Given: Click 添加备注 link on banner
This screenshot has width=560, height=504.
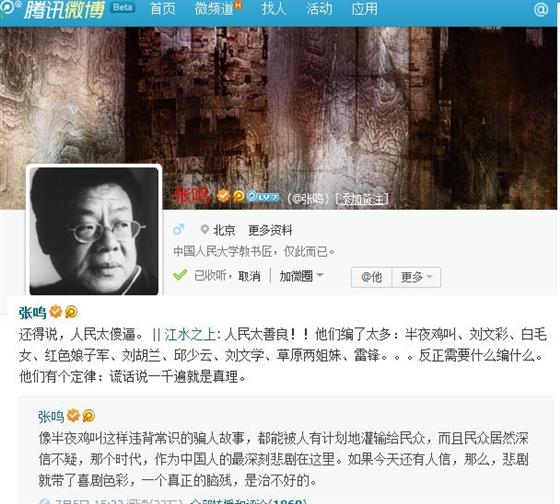Looking at the screenshot, I should coord(361,199).
